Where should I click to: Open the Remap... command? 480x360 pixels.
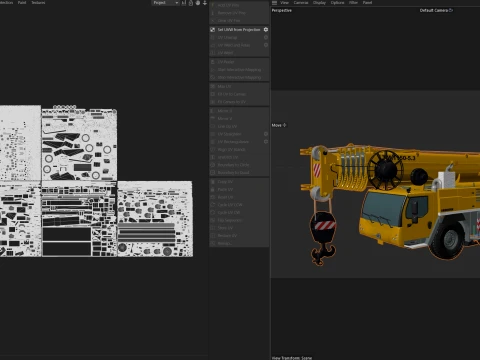coord(239,243)
